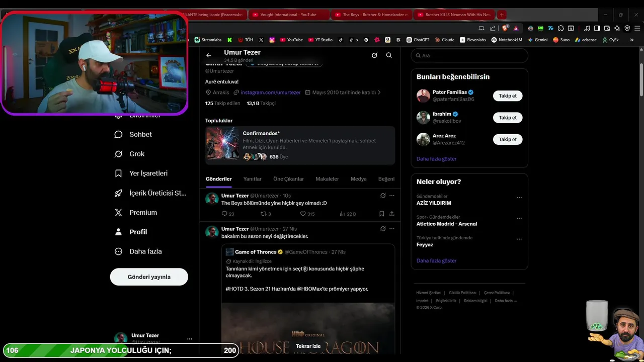The height and width of the screenshot is (362, 644).
Task: Open account switcher dots beside Umur Tezer
Action: (x=189, y=339)
